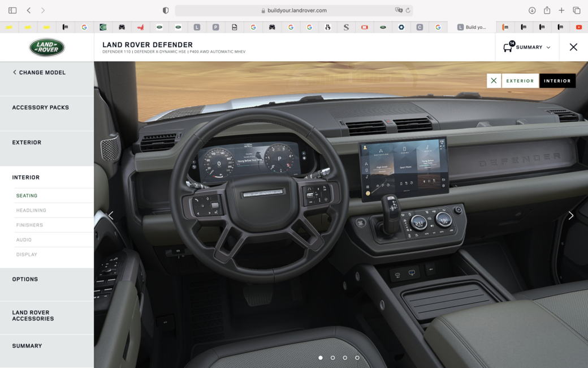
Task: Choose the Display sub-item
Action: (27, 254)
